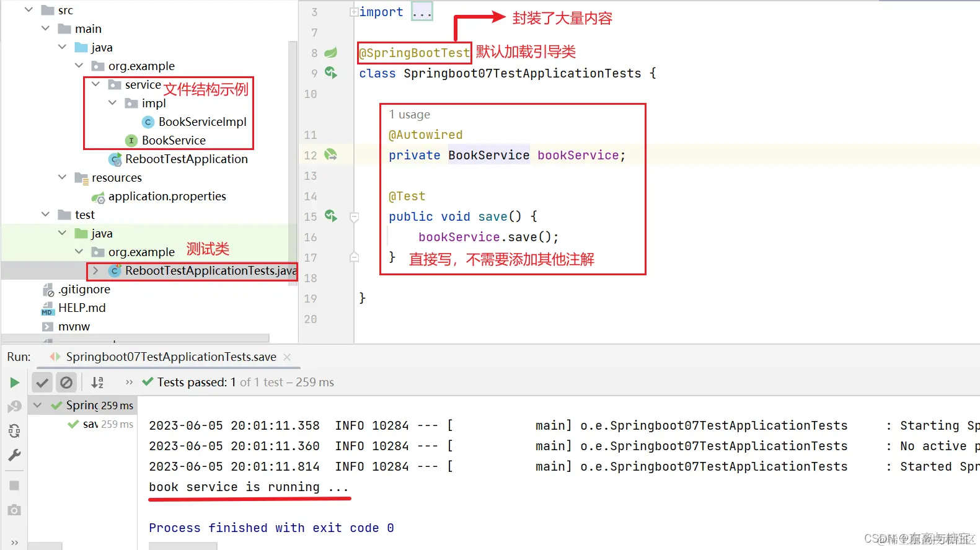This screenshot has height=550, width=980.
Task: Click HELP.md markdown file icon
Action: [x=48, y=308]
